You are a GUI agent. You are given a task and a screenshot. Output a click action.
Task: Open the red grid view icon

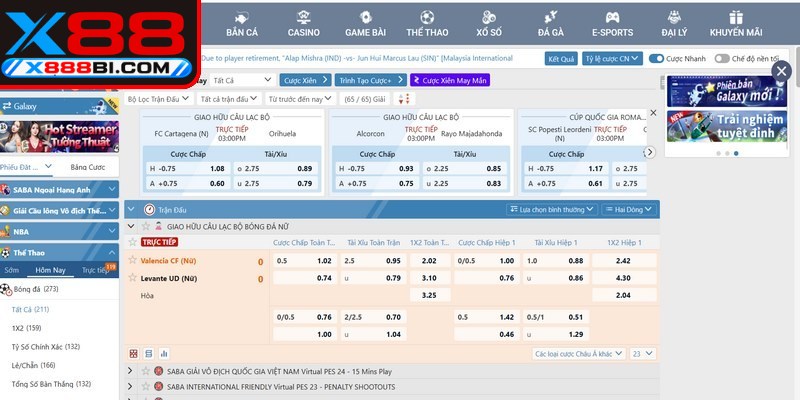click(x=134, y=353)
